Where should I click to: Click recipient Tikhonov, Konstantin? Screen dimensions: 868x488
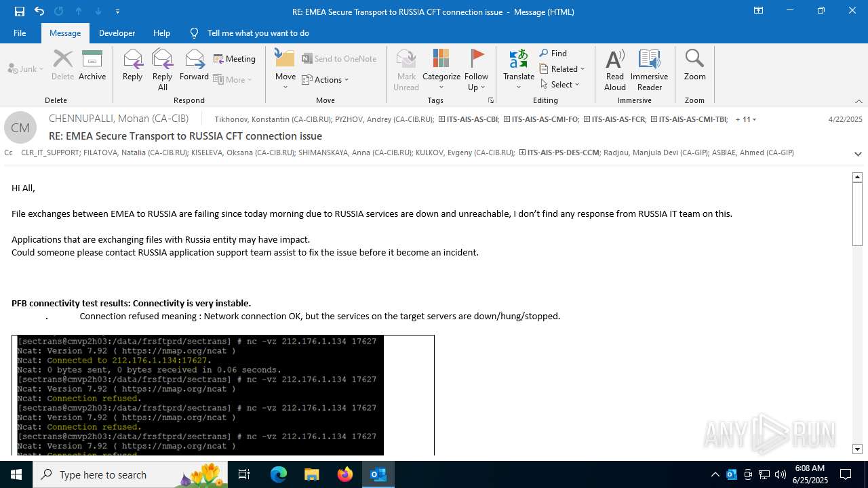coord(273,119)
